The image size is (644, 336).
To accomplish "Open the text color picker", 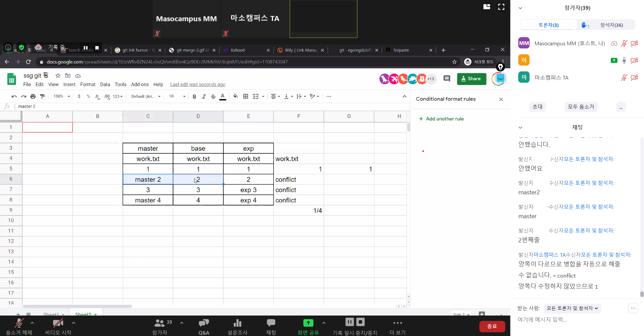I will click(223, 96).
